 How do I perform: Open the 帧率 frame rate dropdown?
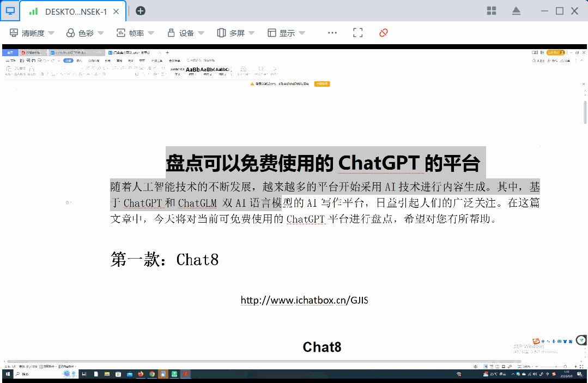point(135,33)
